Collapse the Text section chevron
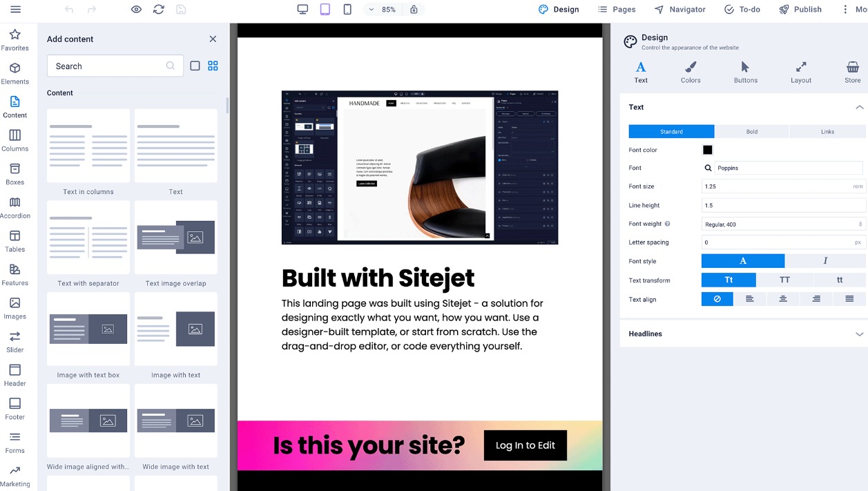This screenshot has width=868, height=491. 859,107
